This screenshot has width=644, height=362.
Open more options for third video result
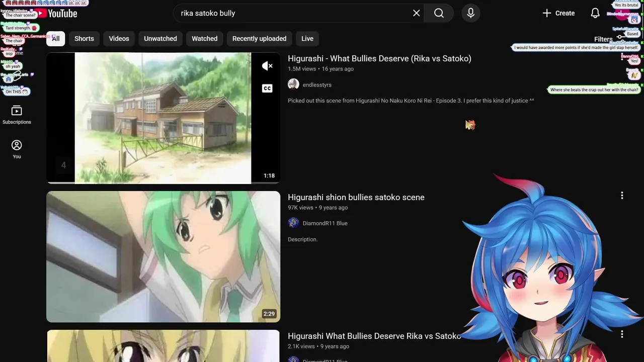pyautogui.click(x=622, y=334)
